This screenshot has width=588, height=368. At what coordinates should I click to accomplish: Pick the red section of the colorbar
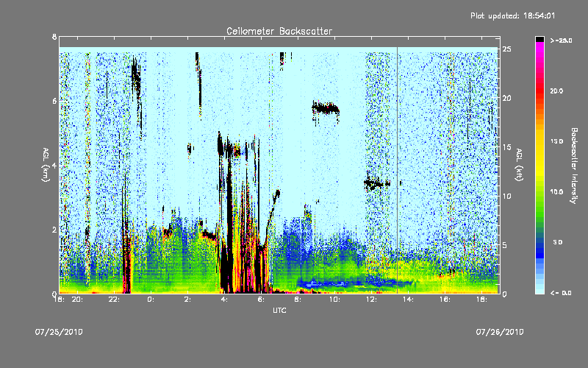tap(539, 90)
